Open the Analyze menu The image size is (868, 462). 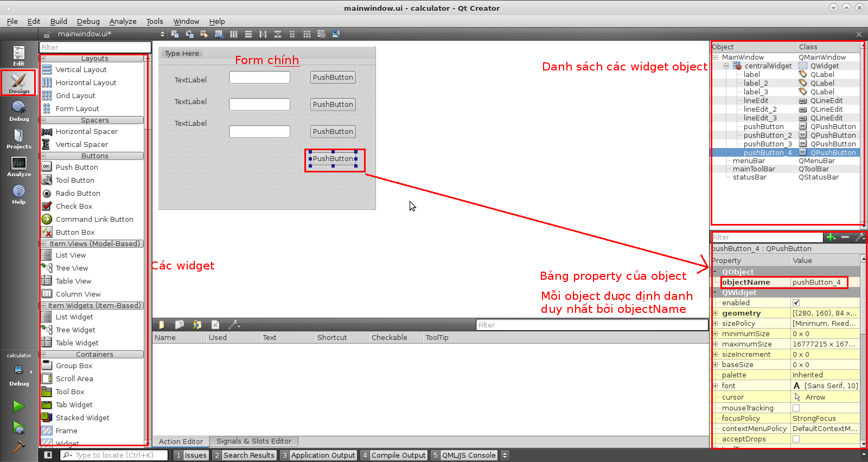123,22
